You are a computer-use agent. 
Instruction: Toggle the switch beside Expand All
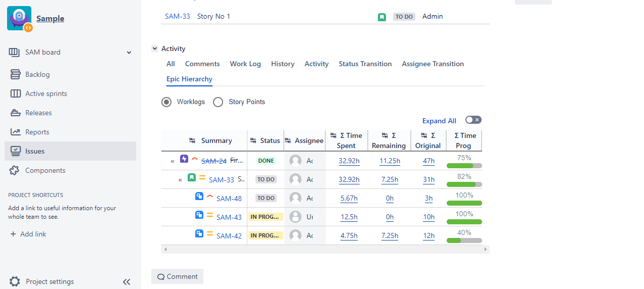pyautogui.click(x=474, y=120)
